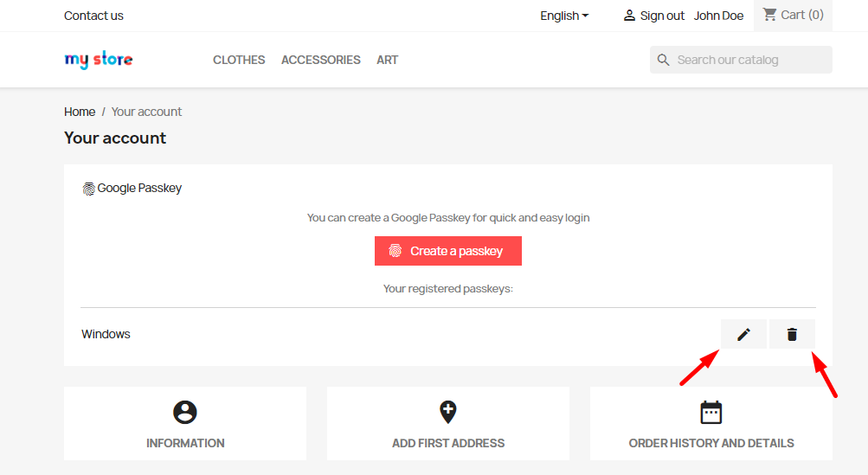Click the Google Passkey heading text
This screenshot has height=475, width=868.
tap(139, 189)
